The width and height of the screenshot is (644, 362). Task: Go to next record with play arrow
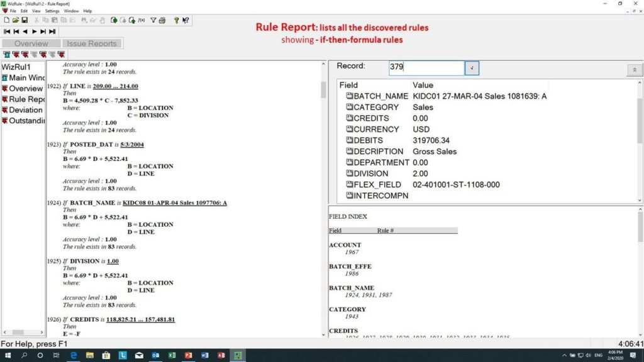tap(34, 31)
